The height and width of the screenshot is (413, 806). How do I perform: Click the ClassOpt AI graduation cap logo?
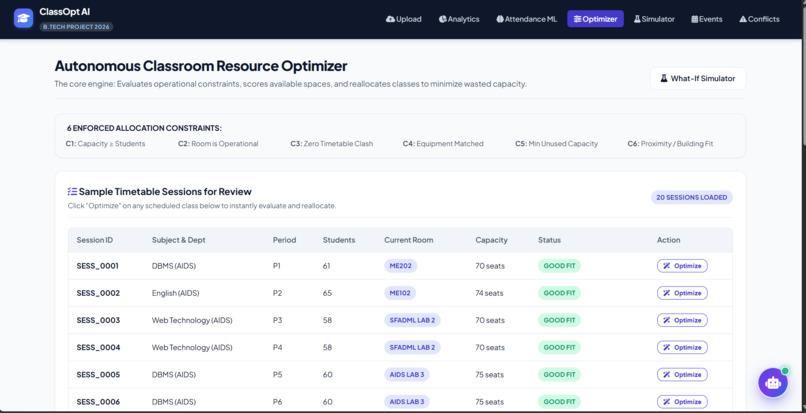point(24,19)
